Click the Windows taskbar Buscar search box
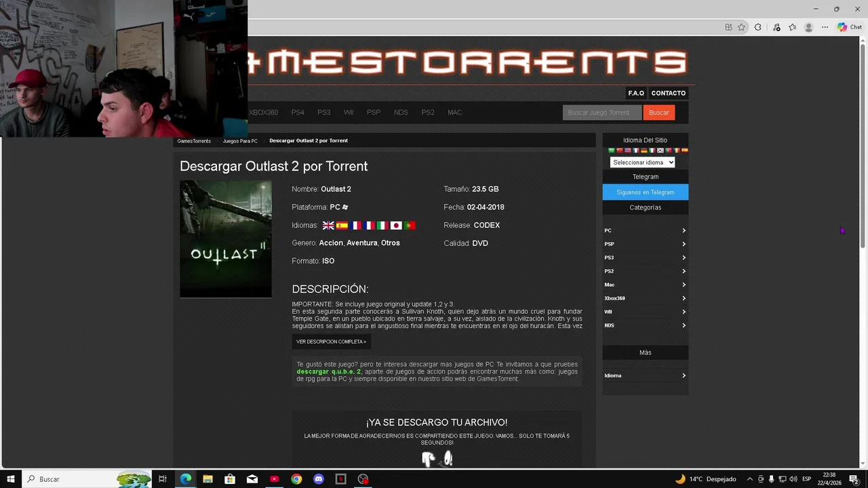This screenshot has width=868, height=488. (x=88, y=479)
